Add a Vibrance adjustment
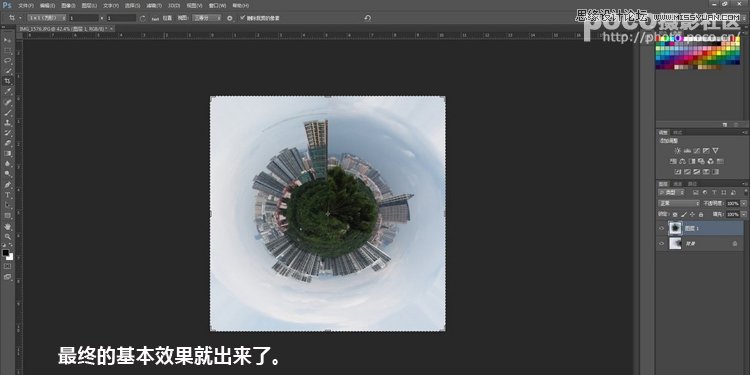The height and width of the screenshot is (375, 750). click(716, 151)
